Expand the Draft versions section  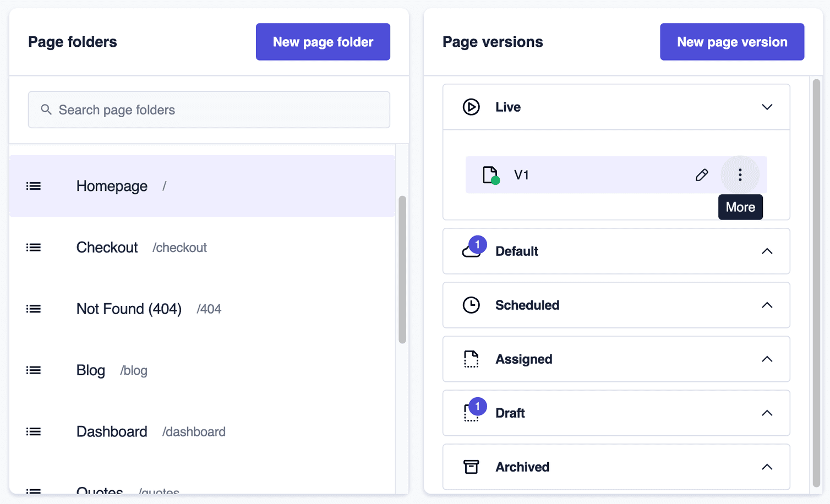(x=767, y=413)
